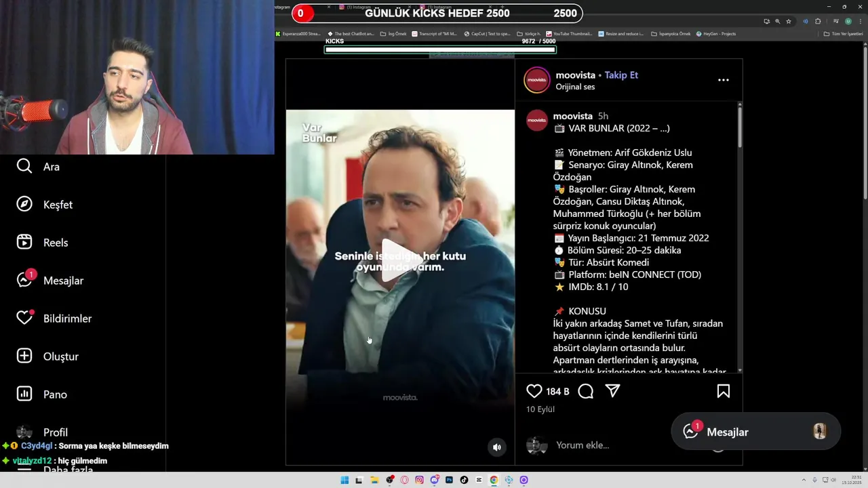This screenshot has height=488, width=868.
Task: Click the taskbar clock showing 22:51
Action: [x=852, y=480]
